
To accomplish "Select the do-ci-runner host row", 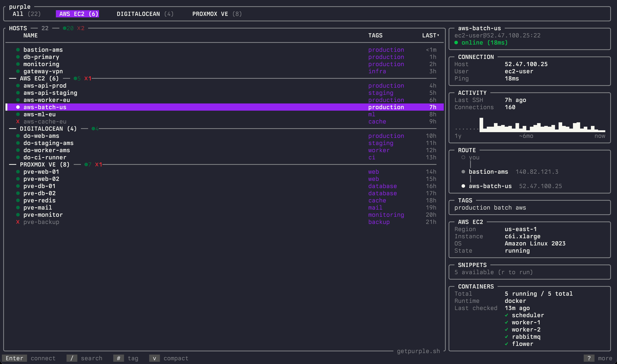I will 45,157.
